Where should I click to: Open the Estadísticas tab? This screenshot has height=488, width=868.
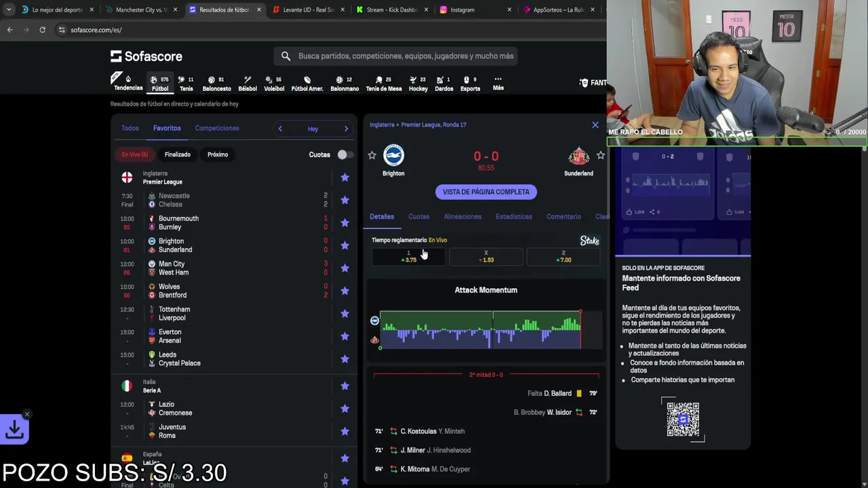pyautogui.click(x=514, y=217)
